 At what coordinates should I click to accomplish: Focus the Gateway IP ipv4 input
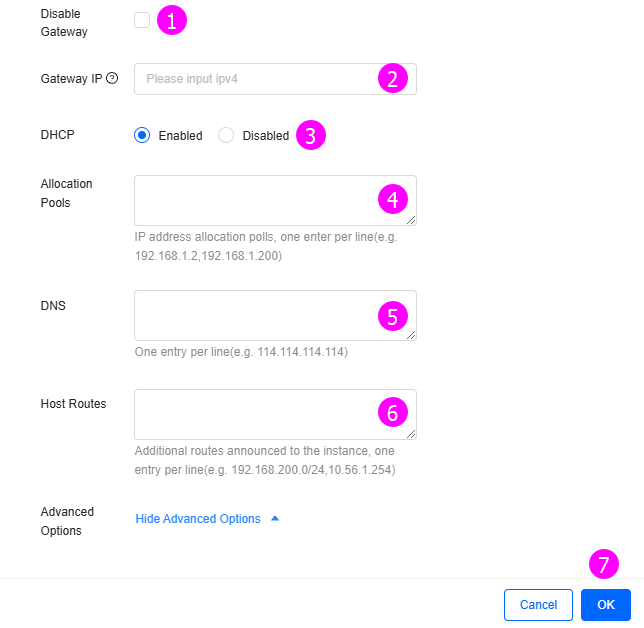point(276,79)
